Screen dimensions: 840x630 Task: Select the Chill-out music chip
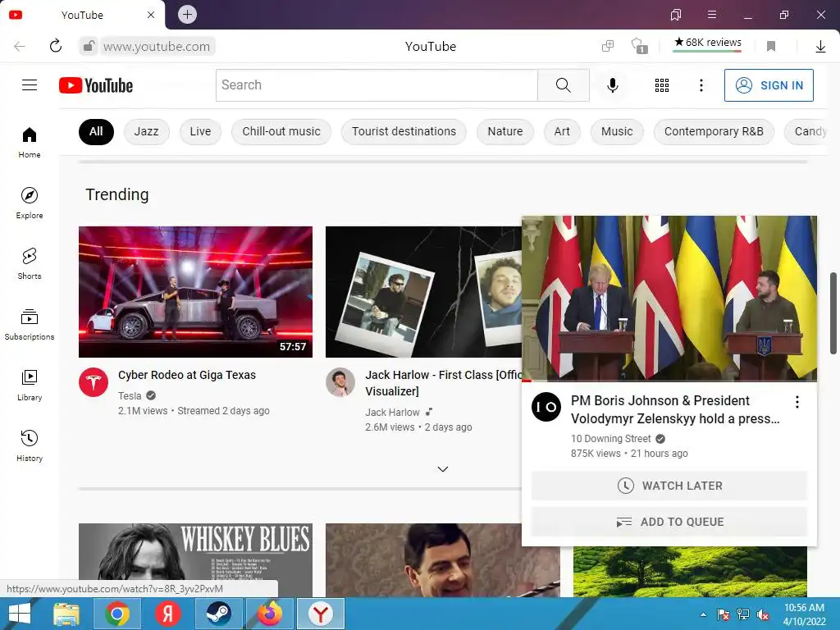tap(281, 132)
